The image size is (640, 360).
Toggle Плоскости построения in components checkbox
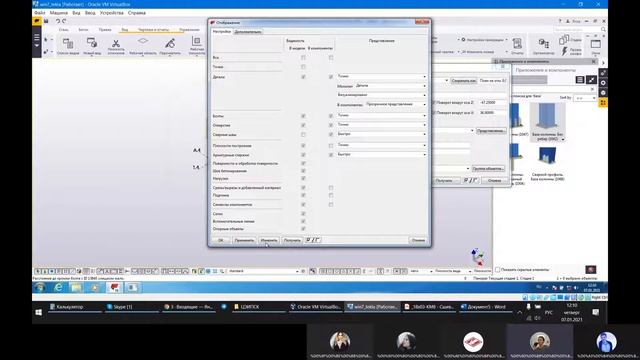tap(331, 146)
